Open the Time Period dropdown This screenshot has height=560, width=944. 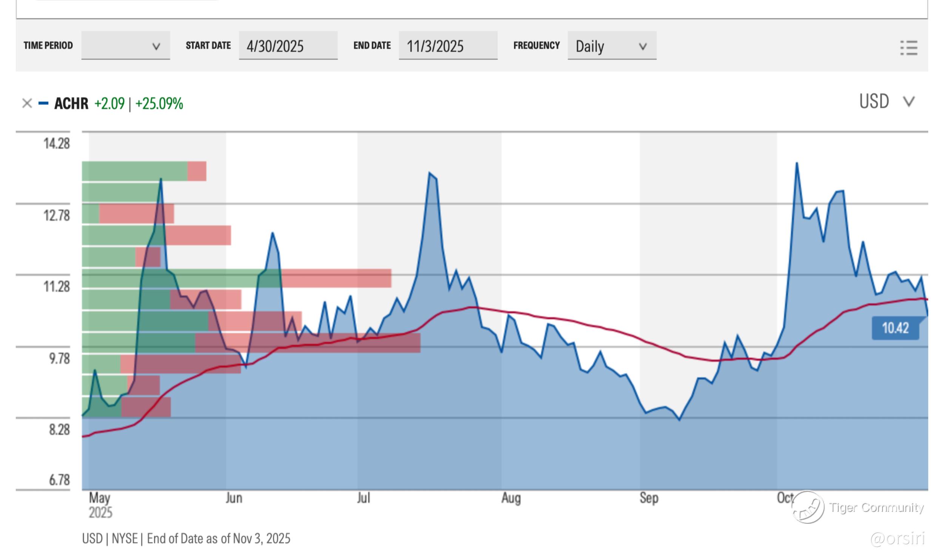(x=125, y=46)
